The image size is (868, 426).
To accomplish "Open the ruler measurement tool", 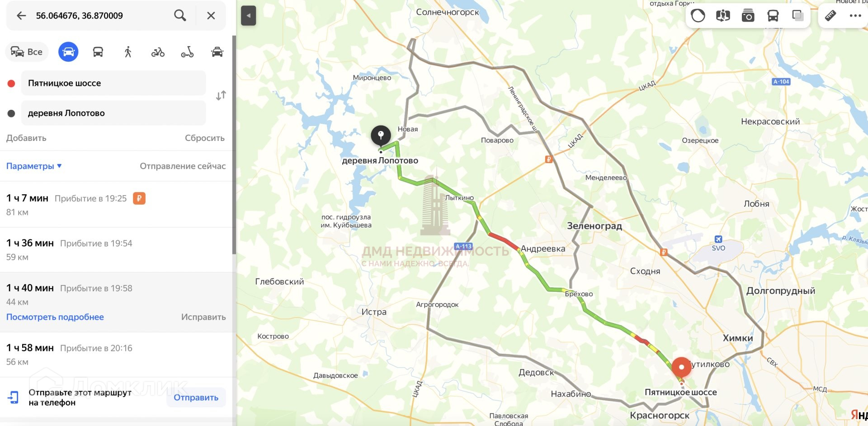I will tap(830, 16).
